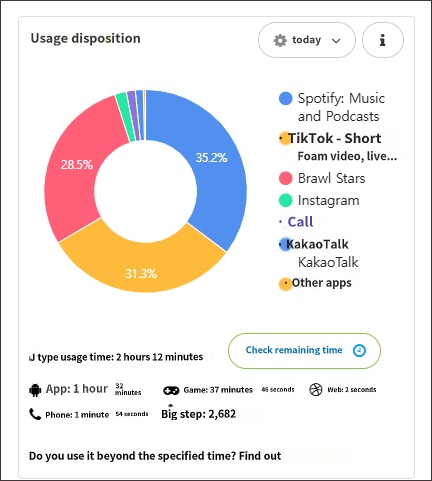The image size is (432, 481).
Task: Click the chevron arrow next to 'today'
Action: coord(336,41)
